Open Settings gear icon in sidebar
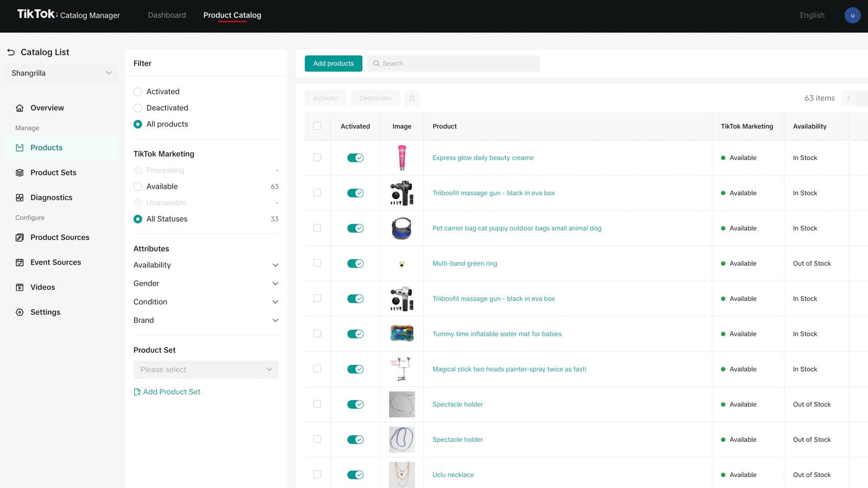This screenshot has height=488, width=868. [x=20, y=312]
